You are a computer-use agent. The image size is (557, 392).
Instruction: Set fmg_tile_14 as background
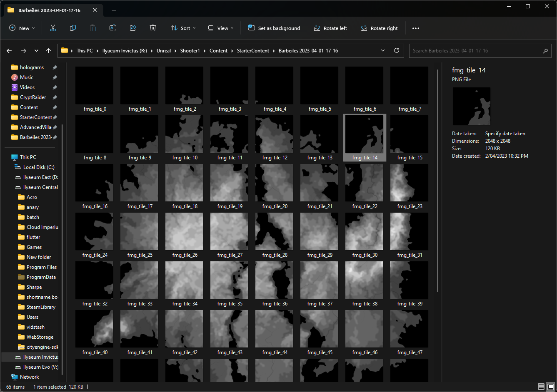tap(274, 28)
